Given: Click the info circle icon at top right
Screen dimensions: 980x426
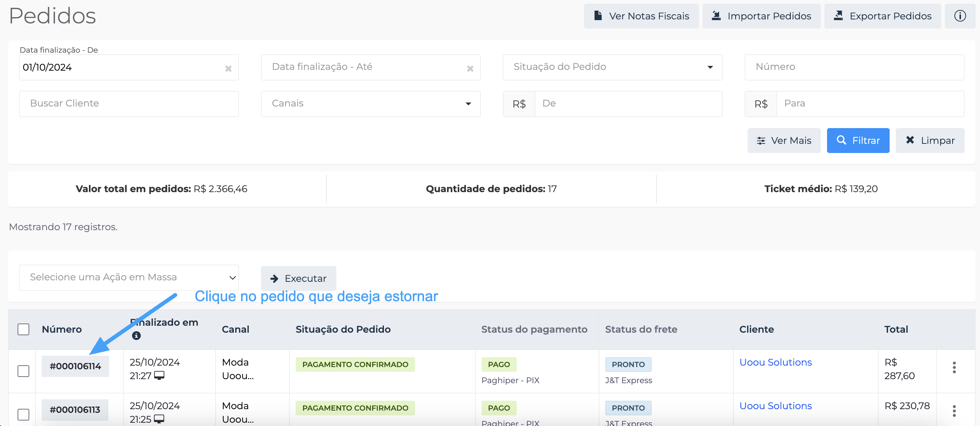Looking at the screenshot, I should click(960, 16).
